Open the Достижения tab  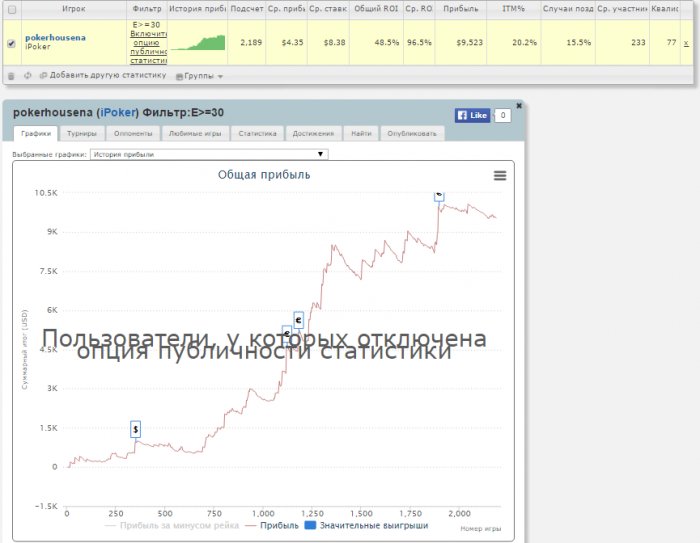pyautogui.click(x=313, y=134)
